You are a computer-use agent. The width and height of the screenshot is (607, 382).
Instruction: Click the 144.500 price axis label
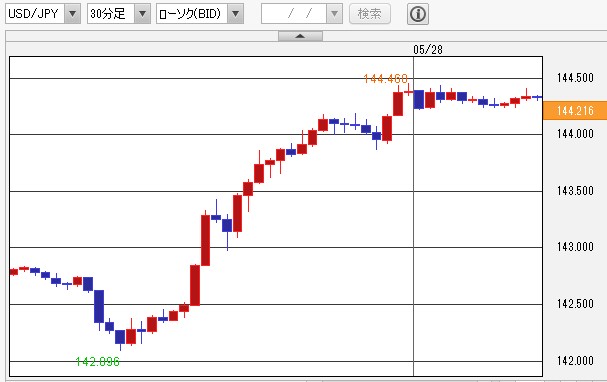(575, 78)
